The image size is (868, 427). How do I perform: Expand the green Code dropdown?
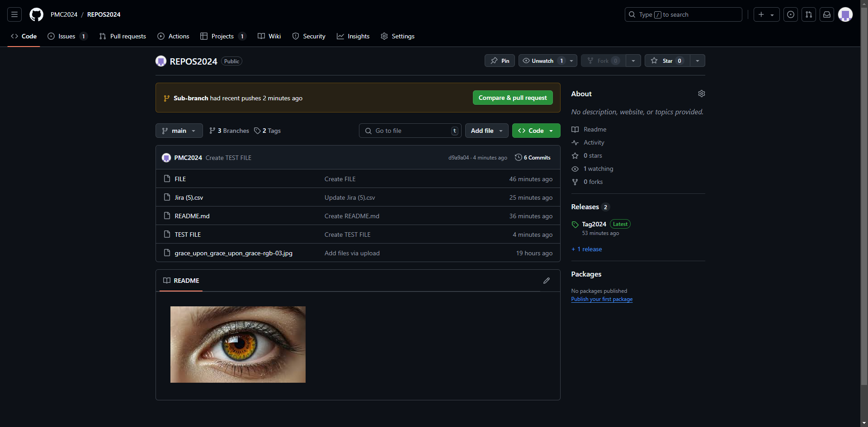click(x=536, y=131)
